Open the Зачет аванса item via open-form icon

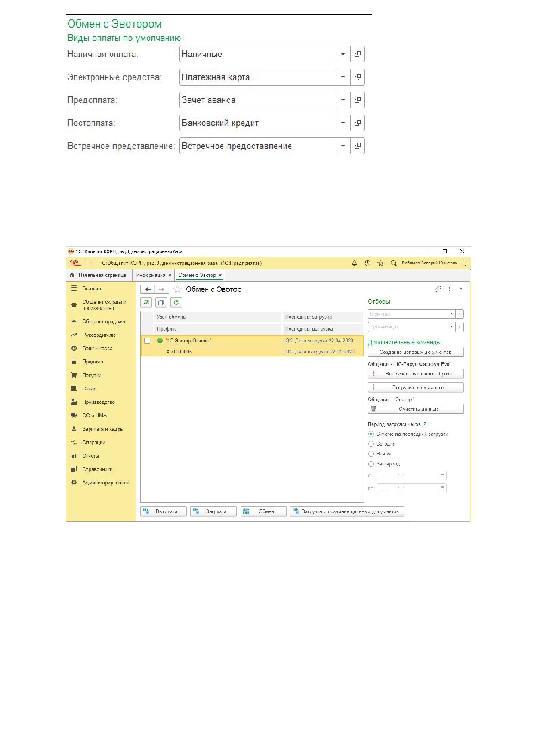point(357,100)
